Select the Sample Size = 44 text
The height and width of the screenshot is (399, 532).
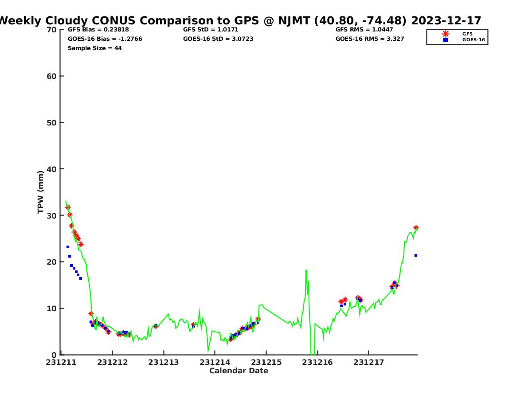pos(94,48)
